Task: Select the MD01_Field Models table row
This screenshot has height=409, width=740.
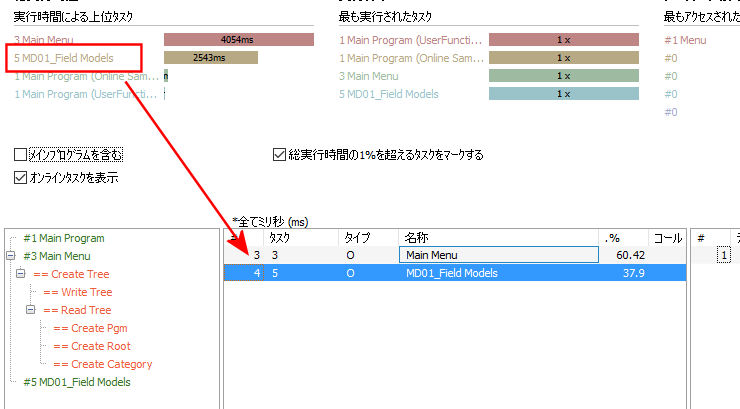Action: click(455, 273)
